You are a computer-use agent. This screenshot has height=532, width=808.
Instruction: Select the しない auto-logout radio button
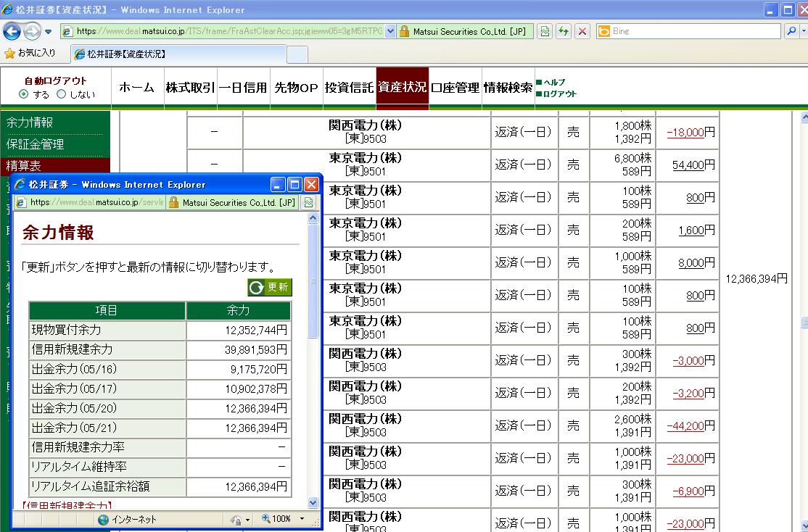[x=62, y=94]
